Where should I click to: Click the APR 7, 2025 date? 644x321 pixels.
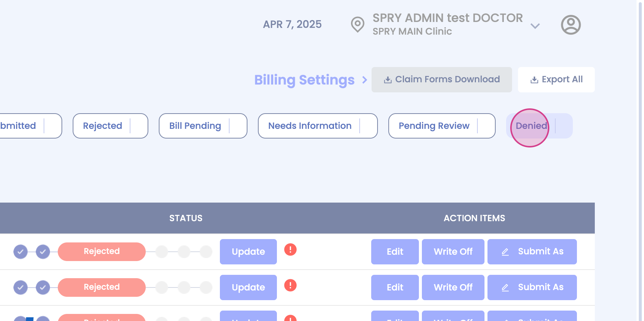point(292,25)
